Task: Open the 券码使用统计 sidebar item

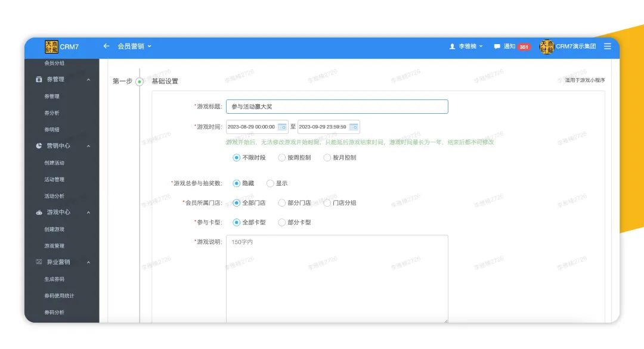Action: coord(59,295)
